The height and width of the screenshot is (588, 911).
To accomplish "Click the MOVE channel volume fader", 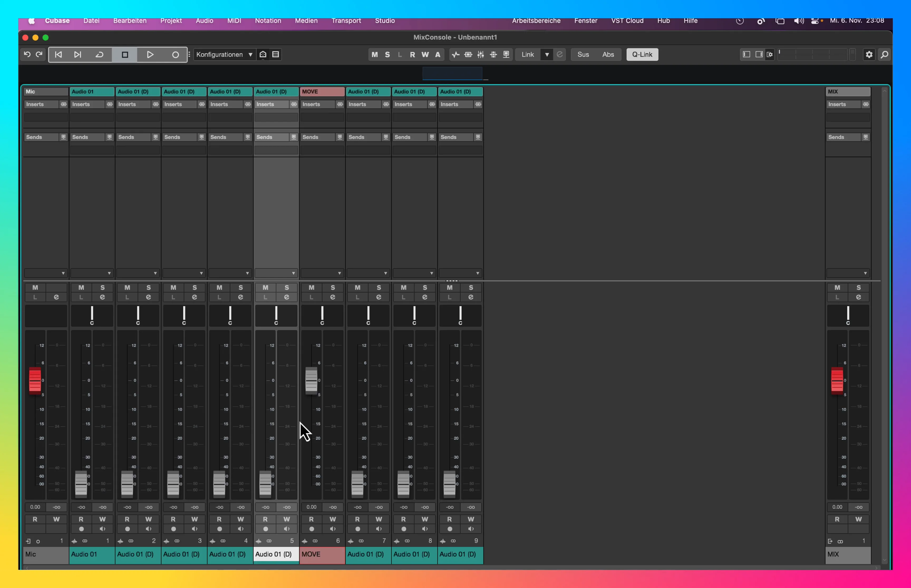I will tap(311, 380).
